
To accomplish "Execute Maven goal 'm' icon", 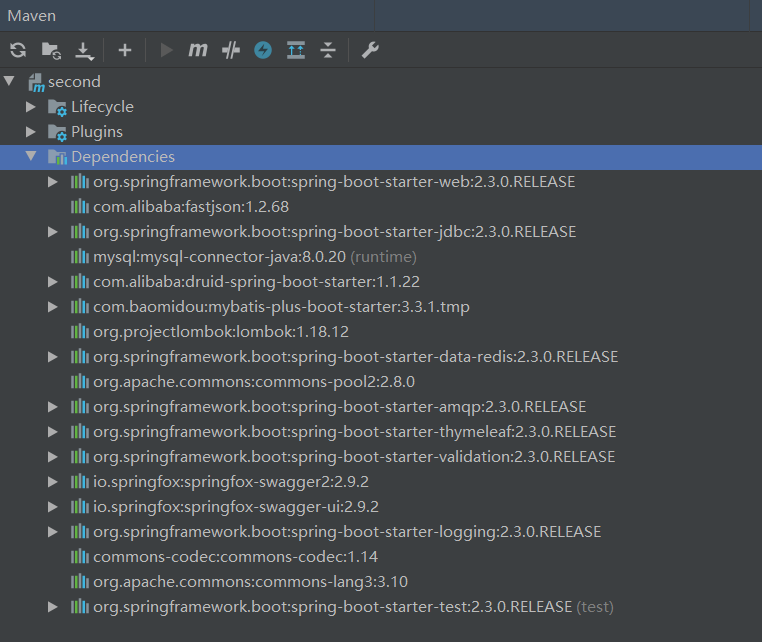I will click(x=198, y=50).
